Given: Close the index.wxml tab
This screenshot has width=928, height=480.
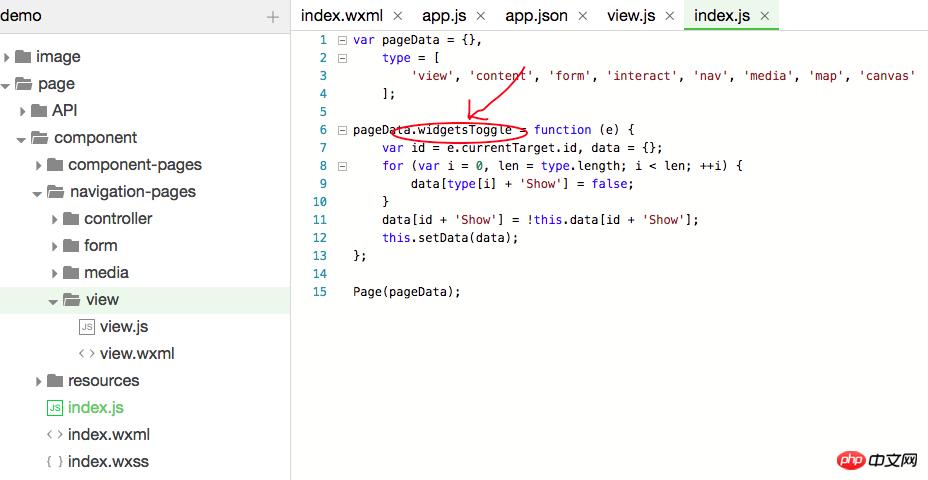Looking at the screenshot, I should click(397, 16).
